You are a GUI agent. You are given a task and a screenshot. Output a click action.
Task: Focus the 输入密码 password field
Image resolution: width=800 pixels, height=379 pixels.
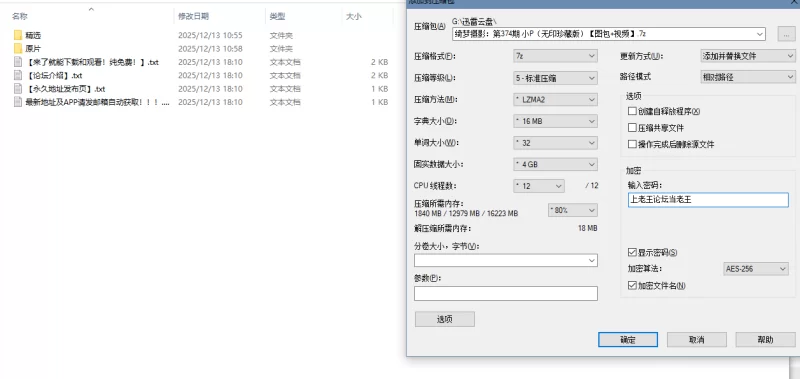click(708, 200)
